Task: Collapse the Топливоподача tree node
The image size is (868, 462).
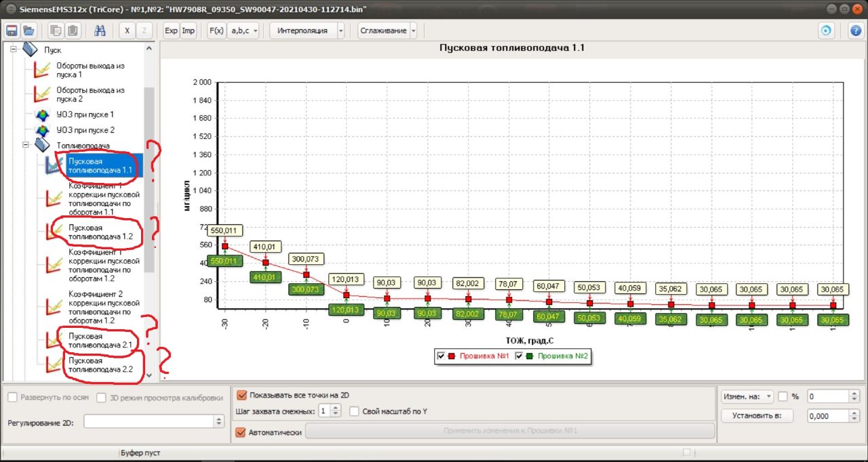Action: [x=25, y=145]
